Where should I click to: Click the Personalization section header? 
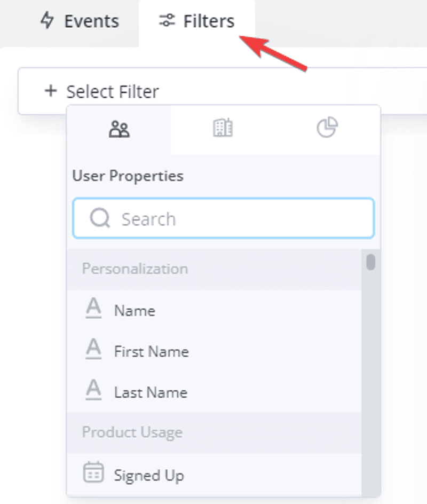coord(135,269)
